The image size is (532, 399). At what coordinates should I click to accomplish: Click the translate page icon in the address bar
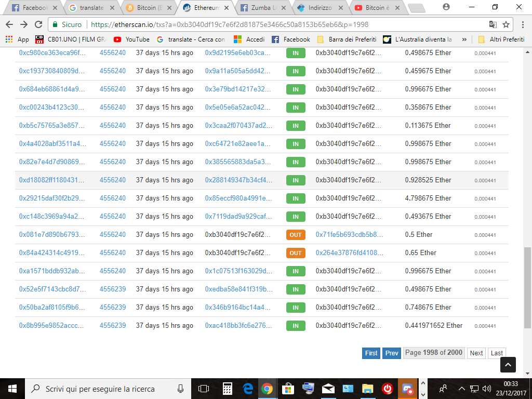[x=493, y=24]
